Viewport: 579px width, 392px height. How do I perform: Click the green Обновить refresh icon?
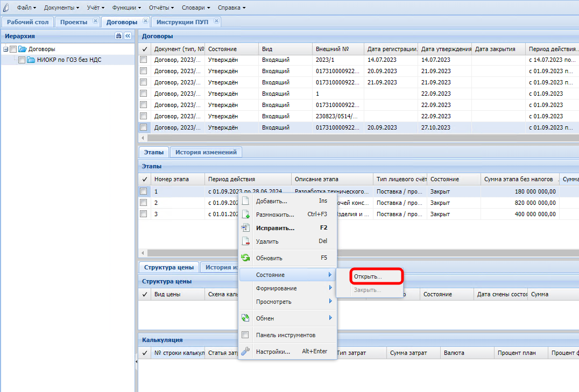point(245,258)
